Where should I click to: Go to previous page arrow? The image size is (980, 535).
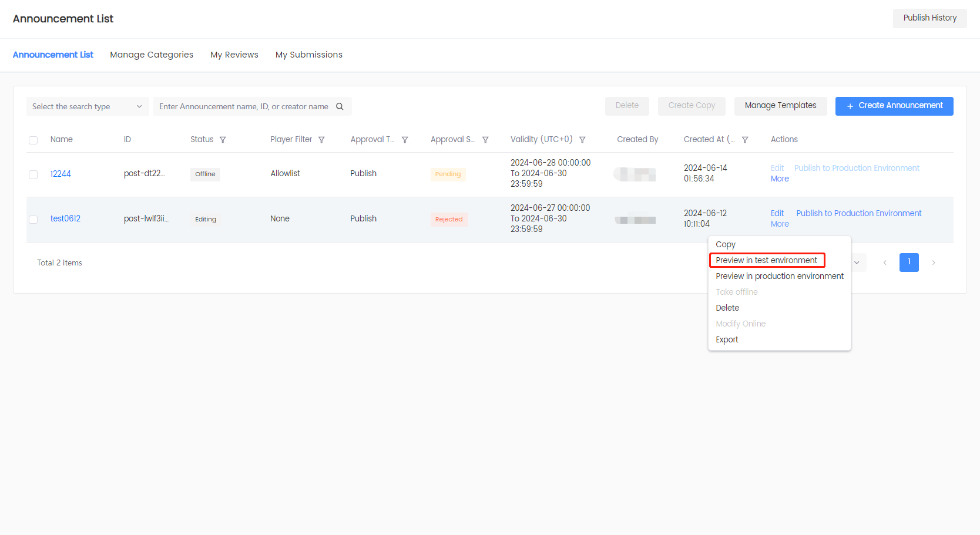click(885, 263)
